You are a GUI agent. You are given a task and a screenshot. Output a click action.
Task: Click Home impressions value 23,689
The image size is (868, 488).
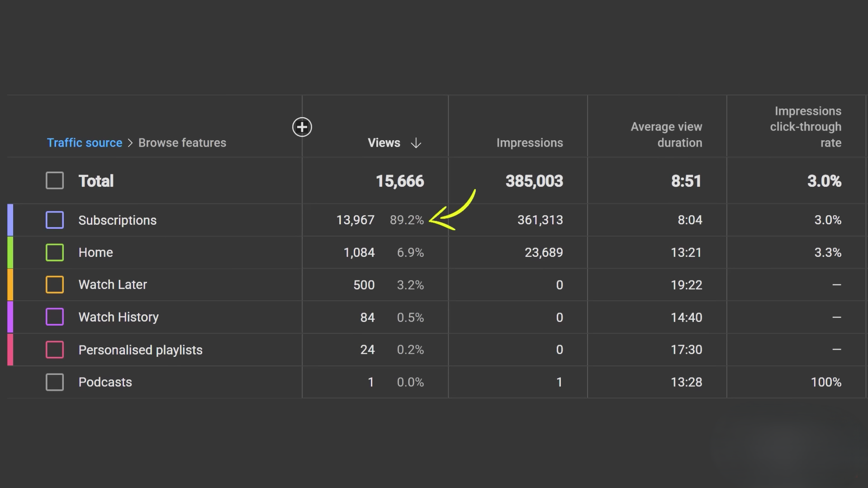point(544,252)
